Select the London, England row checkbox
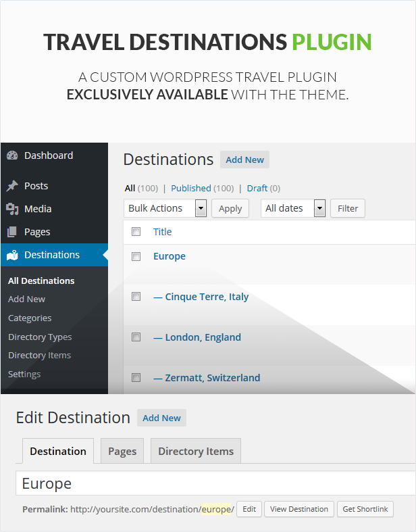The width and height of the screenshot is (416, 532). tap(136, 337)
